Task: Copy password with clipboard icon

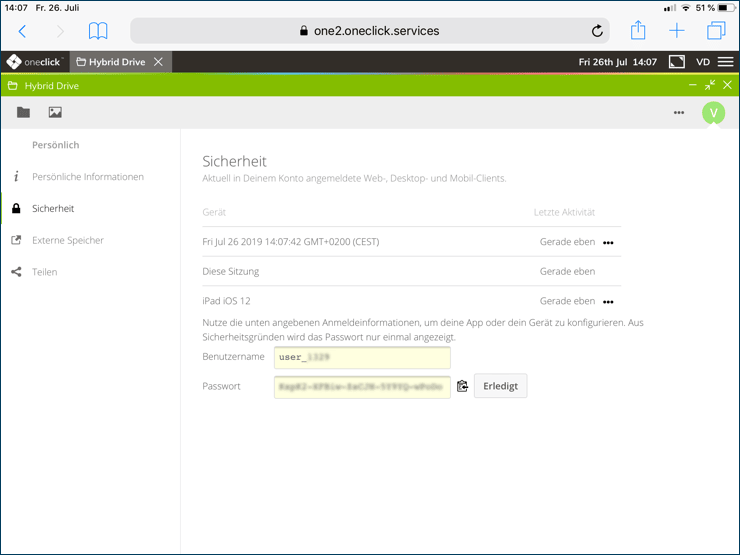Action: pyautogui.click(x=462, y=386)
